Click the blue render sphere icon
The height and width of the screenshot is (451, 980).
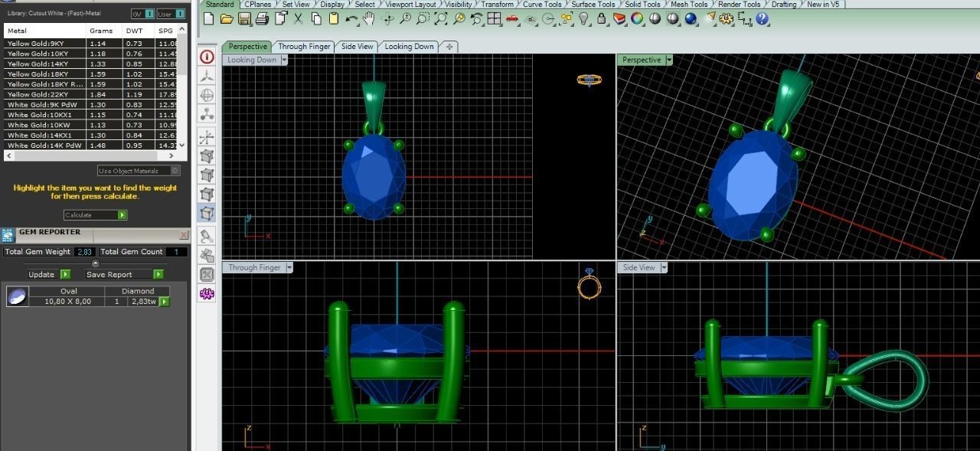pyautogui.click(x=691, y=19)
